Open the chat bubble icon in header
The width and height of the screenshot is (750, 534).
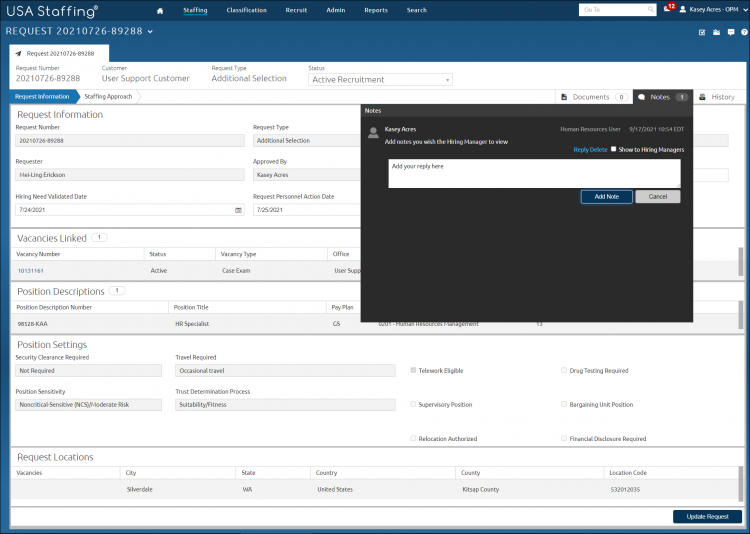730,32
